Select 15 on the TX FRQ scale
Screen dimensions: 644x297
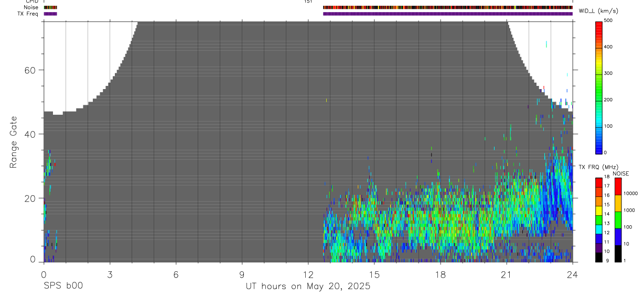click(x=607, y=205)
